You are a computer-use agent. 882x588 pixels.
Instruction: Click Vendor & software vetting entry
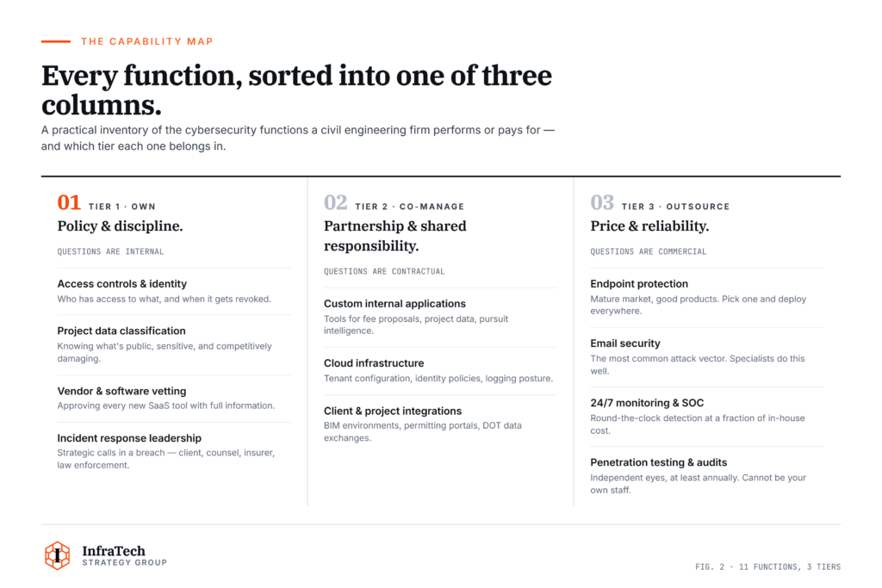(x=122, y=391)
